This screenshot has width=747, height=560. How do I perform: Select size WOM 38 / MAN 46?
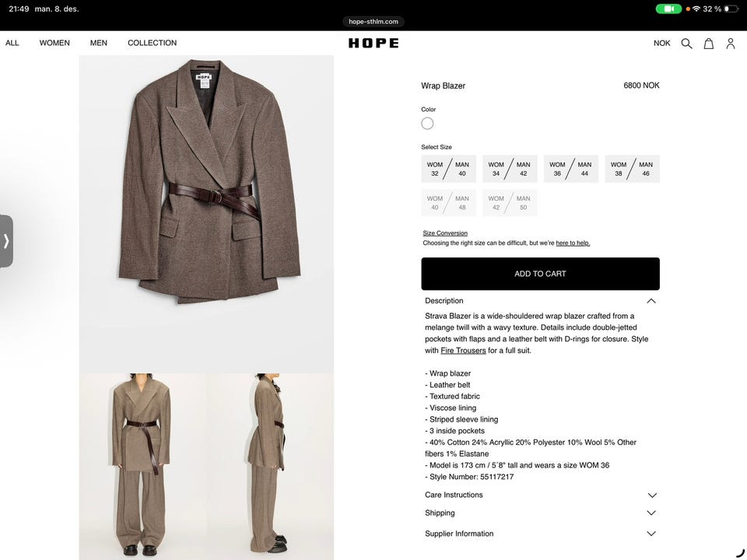632,169
